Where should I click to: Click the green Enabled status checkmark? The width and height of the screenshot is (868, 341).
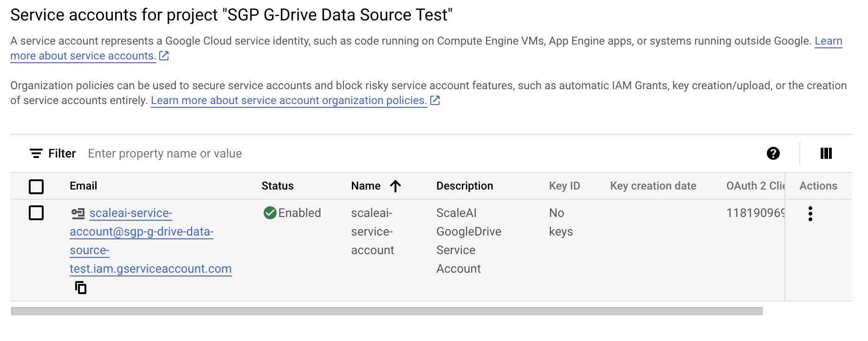270,213
